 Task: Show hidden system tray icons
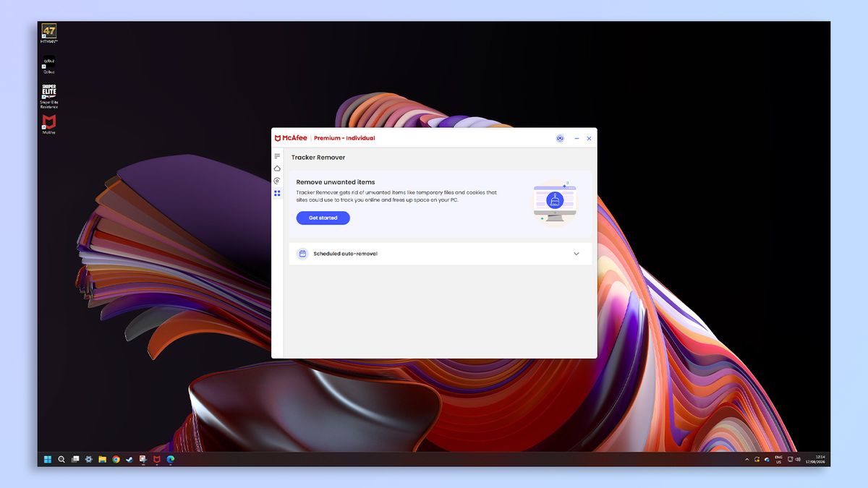click(747, 460)
